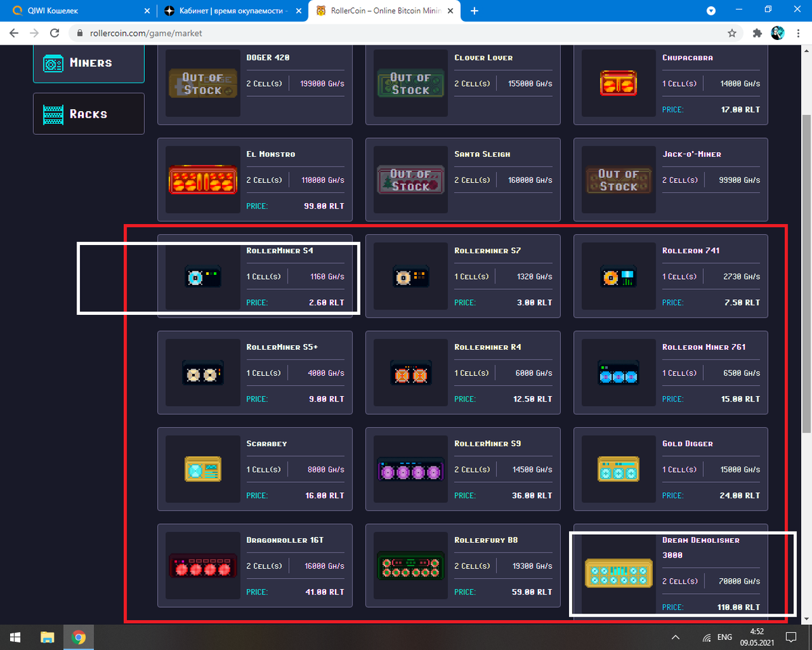The width and height of the screenshot is (812, 650).
Task: Click the network icon in system tray
Action: [x=708, y=636]
